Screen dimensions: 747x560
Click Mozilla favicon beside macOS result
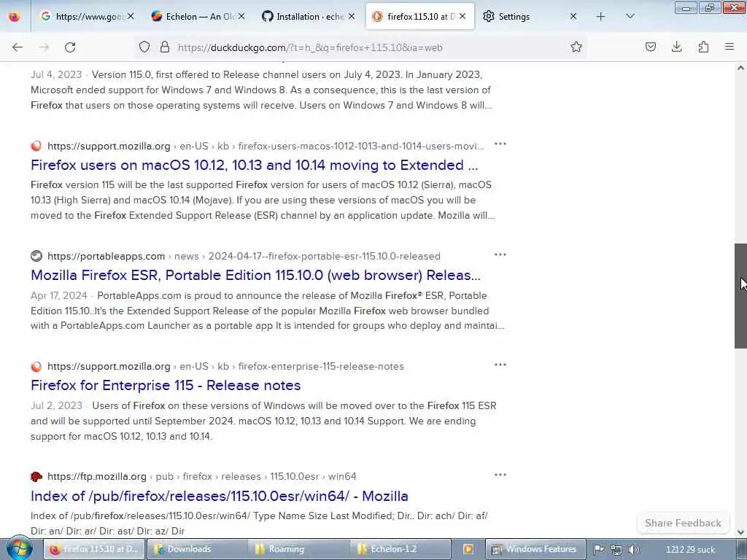(x=36, y=146)
